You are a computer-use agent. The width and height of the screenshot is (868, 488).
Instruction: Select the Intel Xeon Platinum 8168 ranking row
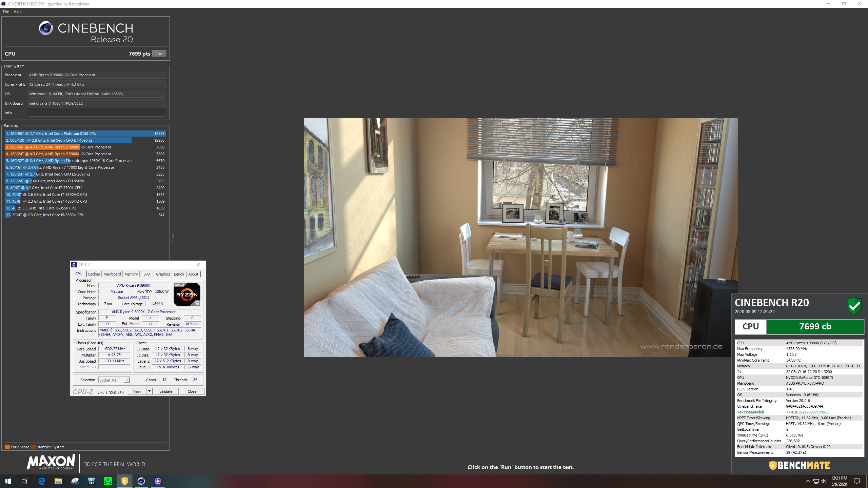85,134
